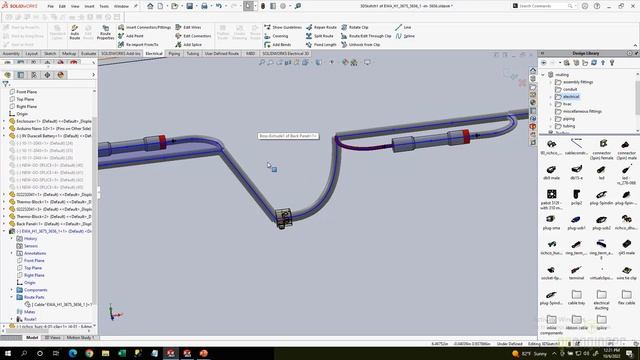Viewport: 640px width, 360px height.
Task: Select the Mates tree item
Action: (26, 312)
